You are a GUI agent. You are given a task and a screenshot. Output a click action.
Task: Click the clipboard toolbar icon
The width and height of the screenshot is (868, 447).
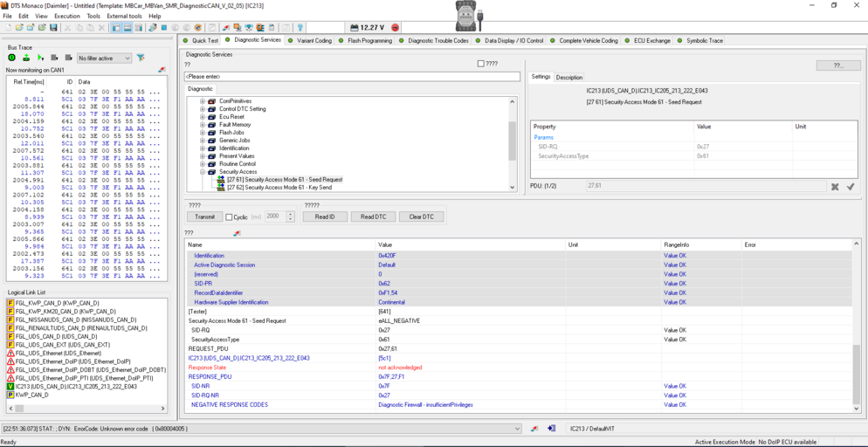[272, 27]
